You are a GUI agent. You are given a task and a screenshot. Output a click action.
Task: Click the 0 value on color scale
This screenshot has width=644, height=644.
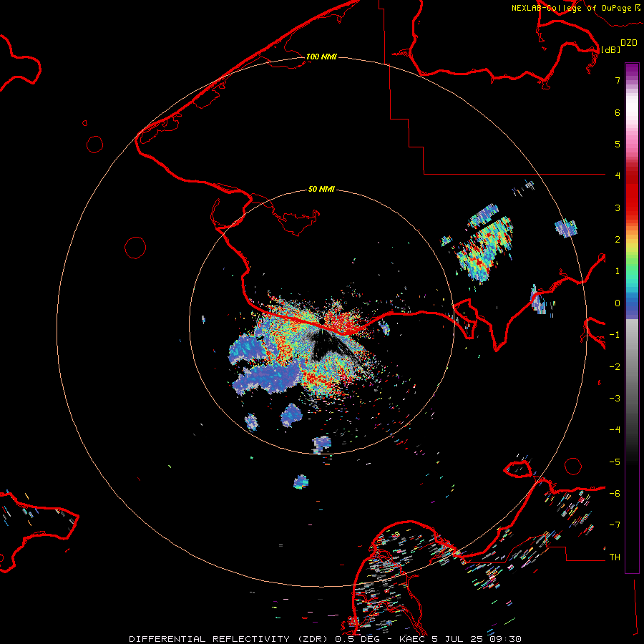618,303
